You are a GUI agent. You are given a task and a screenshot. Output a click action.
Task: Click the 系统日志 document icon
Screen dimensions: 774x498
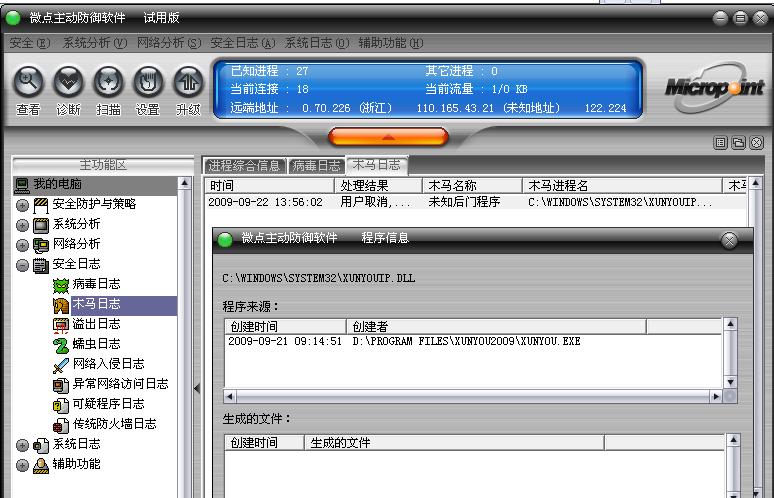[x=41, y=445]
